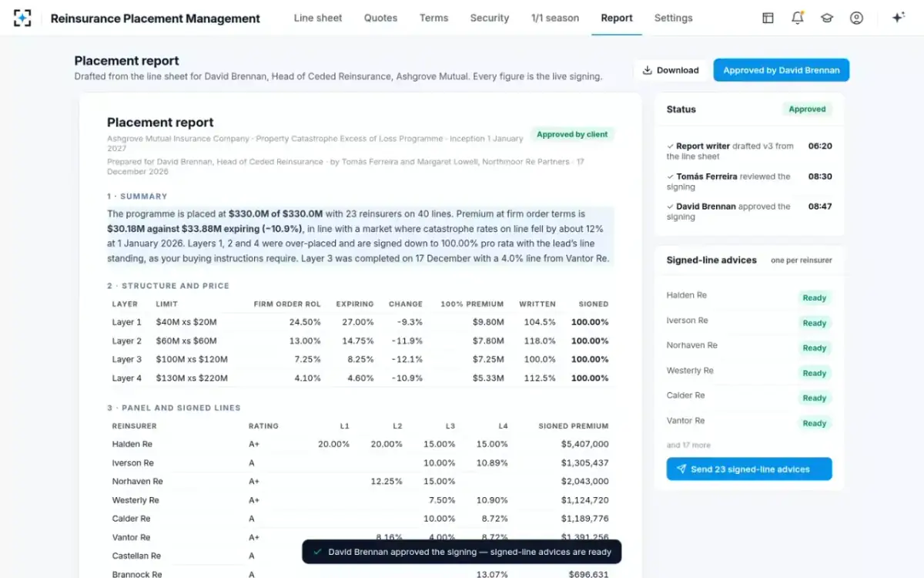Screen dimensions: 924x578
Task: Click the summary paragraph text
Action: click(360, 236)
